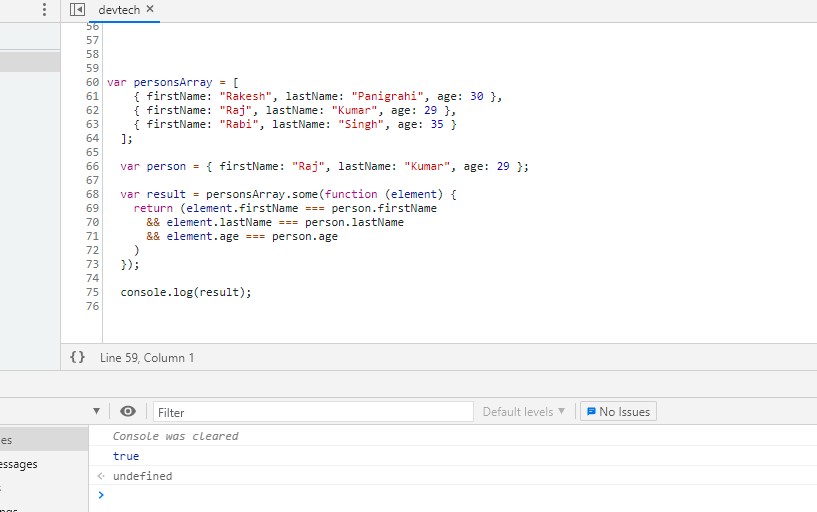Click line number 71 in gutter
Viewport: 817px width, 512px height.
click(x=92, y=236)
